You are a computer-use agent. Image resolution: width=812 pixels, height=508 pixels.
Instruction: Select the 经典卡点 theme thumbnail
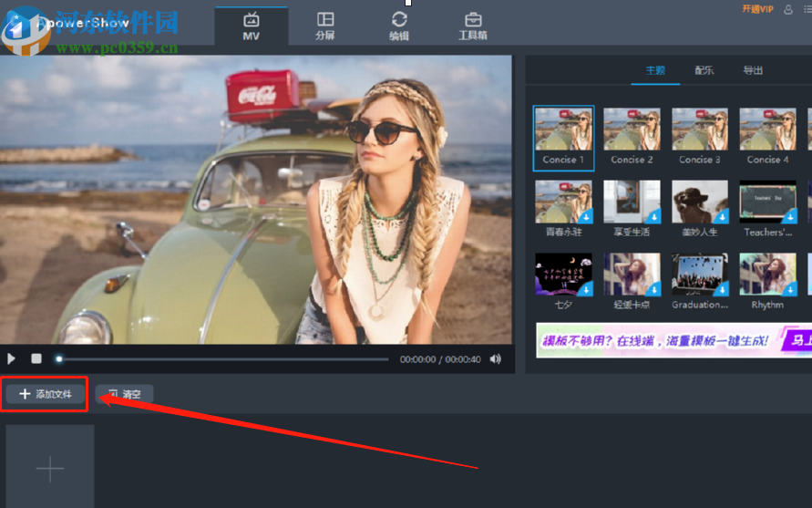pyautogui.click(x=632, y=275)
